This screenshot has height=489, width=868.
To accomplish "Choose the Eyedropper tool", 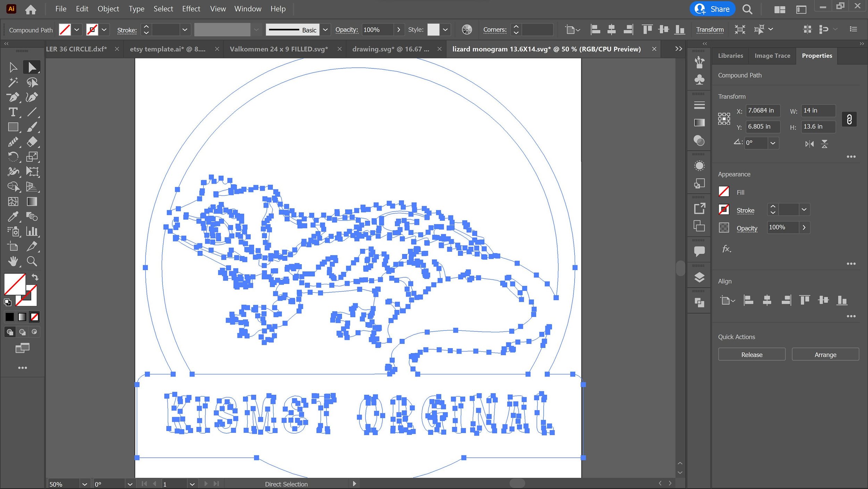I will [x=13, y=217].
